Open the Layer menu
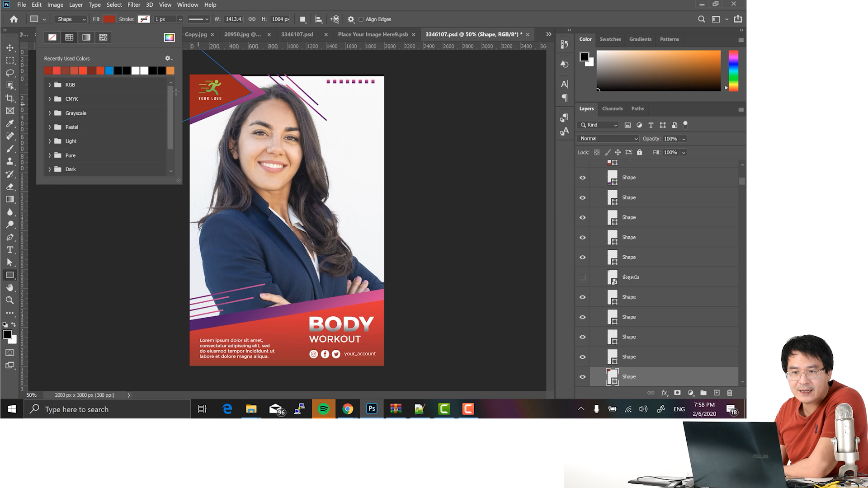This screenshot has width=868, height=488. click(75, 5)
